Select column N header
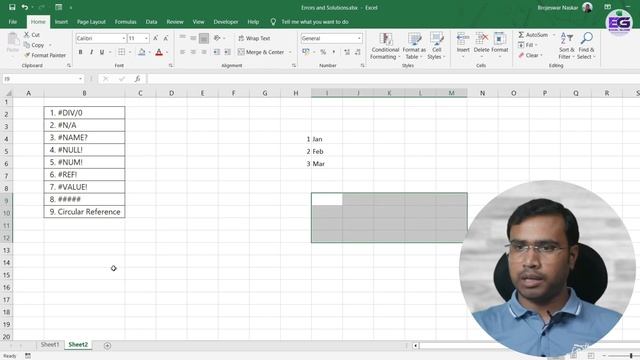The width and height of the screenshot is (640, 360). pos(482,93)
